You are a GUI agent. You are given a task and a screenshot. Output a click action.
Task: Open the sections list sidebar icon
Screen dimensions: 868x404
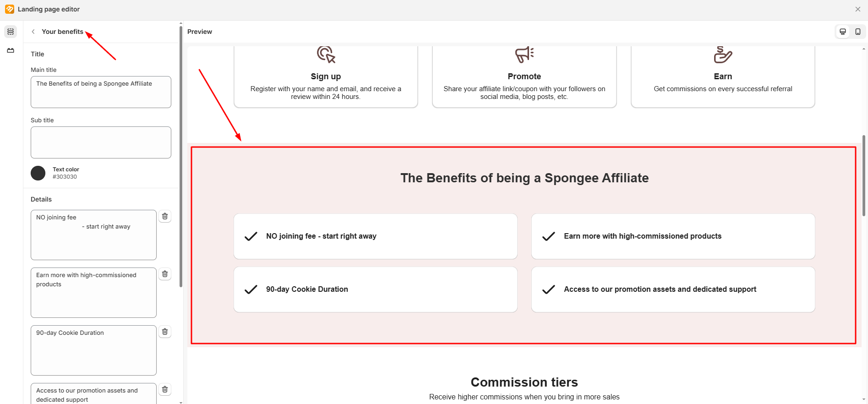[x=11, y=32]
